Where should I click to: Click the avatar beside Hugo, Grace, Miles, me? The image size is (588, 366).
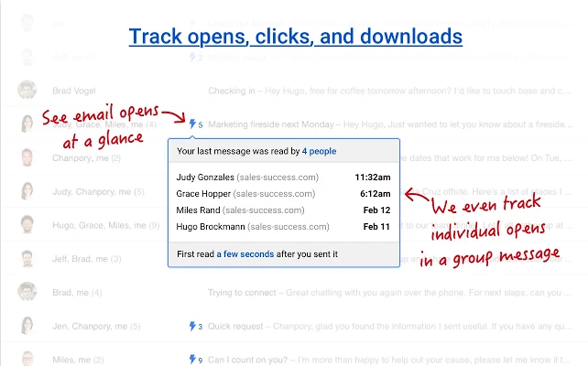pyautogui.click(x=27, y=225)
